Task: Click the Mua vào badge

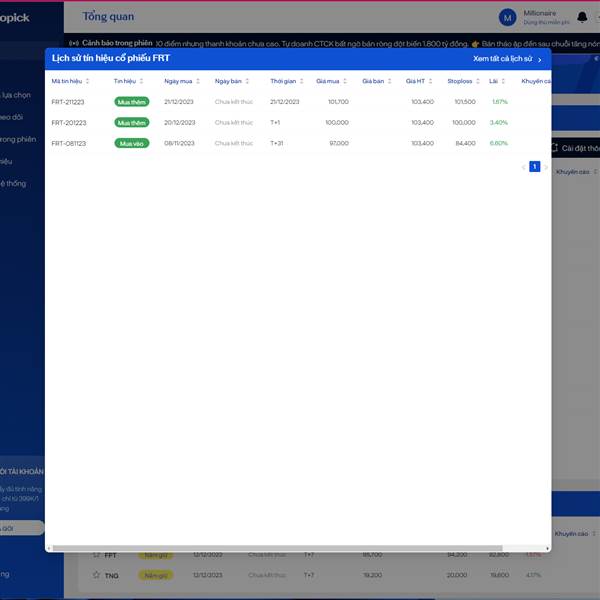Action: pos(132,143)
